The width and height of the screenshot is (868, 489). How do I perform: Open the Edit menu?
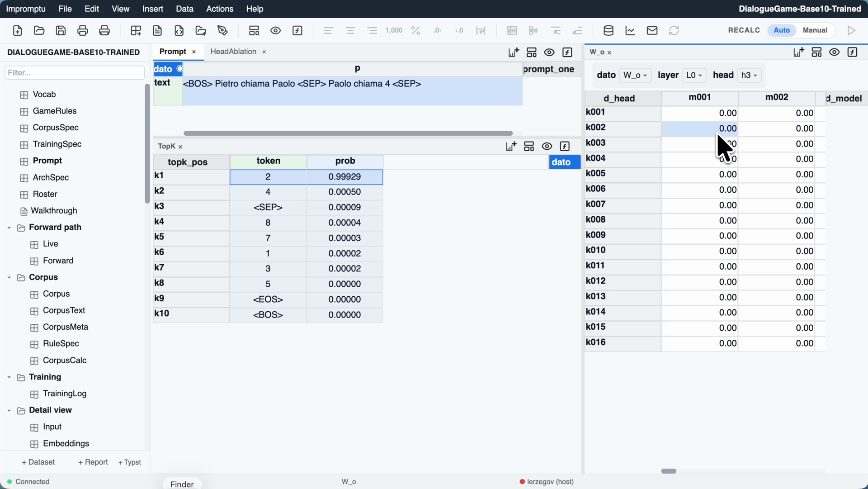[x=92, y=9]
